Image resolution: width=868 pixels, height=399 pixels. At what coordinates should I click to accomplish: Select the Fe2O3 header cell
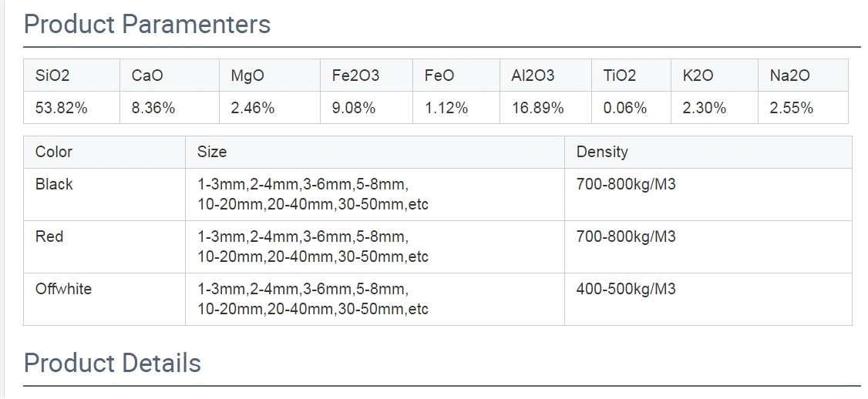point(366,75)
